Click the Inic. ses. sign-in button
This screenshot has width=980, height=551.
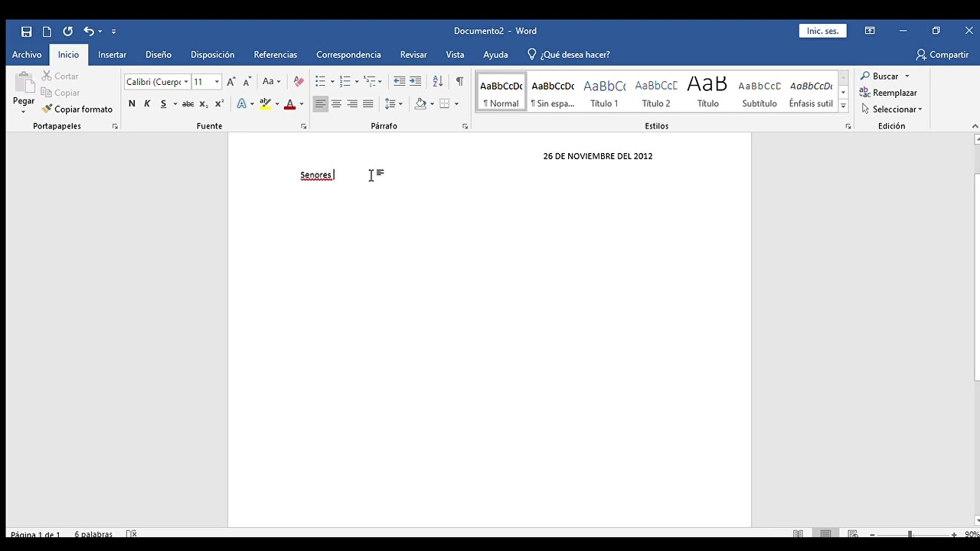(x=823, y=31)
